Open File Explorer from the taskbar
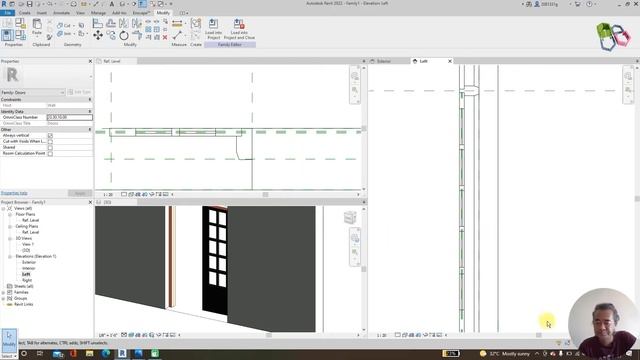The width and height of the screenshot is (640, 360). (x=89, y=353)
